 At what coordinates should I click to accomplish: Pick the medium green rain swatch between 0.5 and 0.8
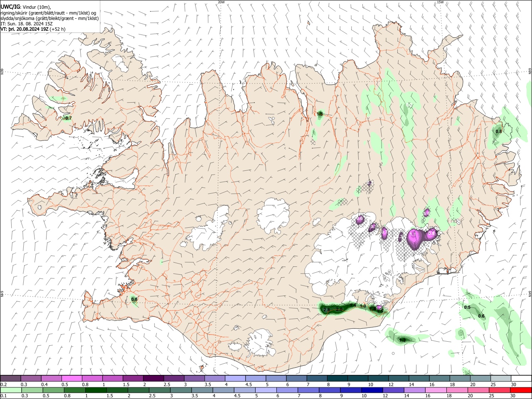click(53, 390)
